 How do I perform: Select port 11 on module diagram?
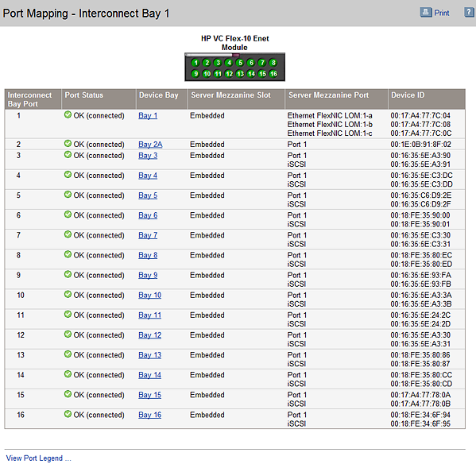(x=218, y=74)
